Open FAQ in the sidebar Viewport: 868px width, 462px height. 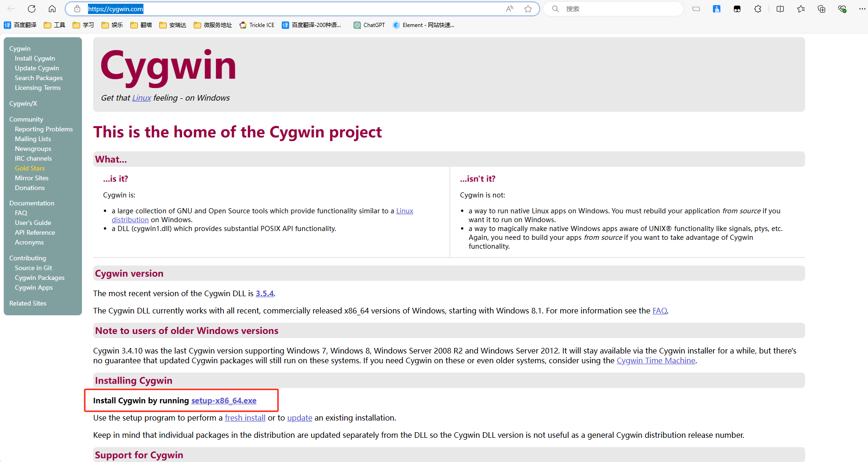[21, 213]
